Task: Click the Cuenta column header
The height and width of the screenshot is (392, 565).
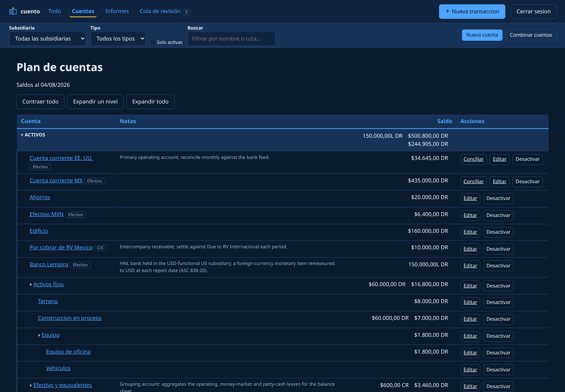Action: click(x=31, y=121)
